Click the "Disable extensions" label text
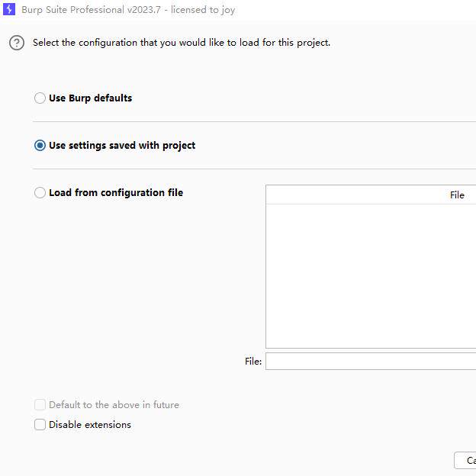This screenshot has height=476, width=476. click(x=90, y=425)
